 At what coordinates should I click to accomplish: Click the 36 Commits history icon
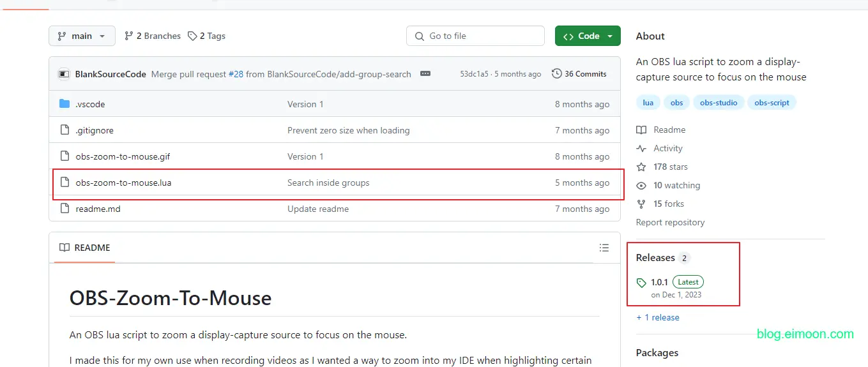(556, 74)
